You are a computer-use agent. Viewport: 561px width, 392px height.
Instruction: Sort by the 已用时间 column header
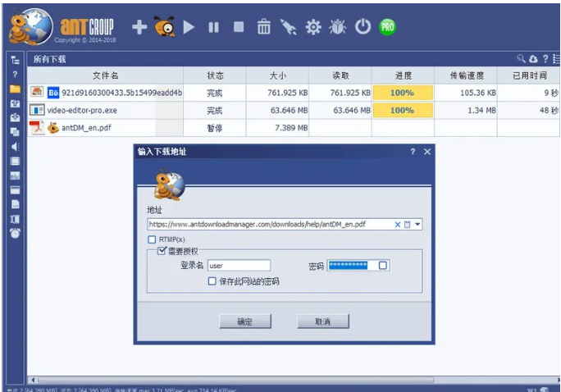[x=529, y=75]
